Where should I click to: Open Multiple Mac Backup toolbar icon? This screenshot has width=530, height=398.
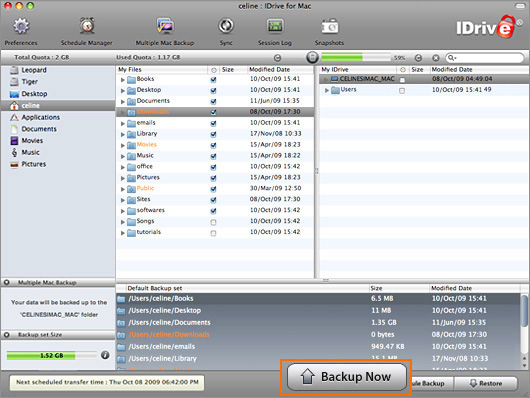(x=165, y=26)
